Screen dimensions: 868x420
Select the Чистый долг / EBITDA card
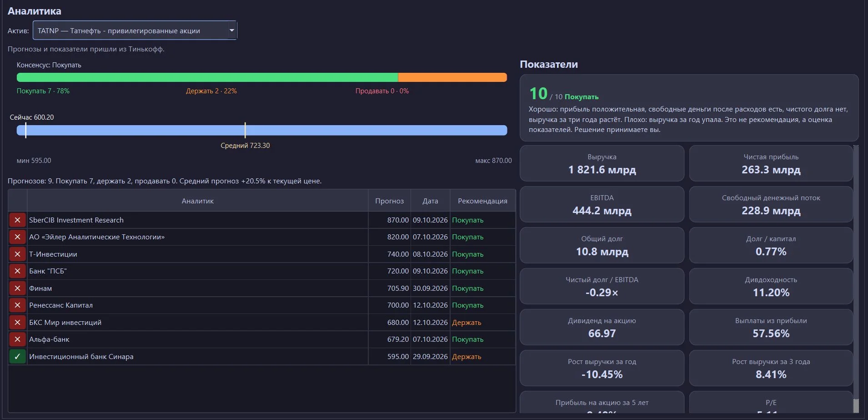[x=602, y=286]
